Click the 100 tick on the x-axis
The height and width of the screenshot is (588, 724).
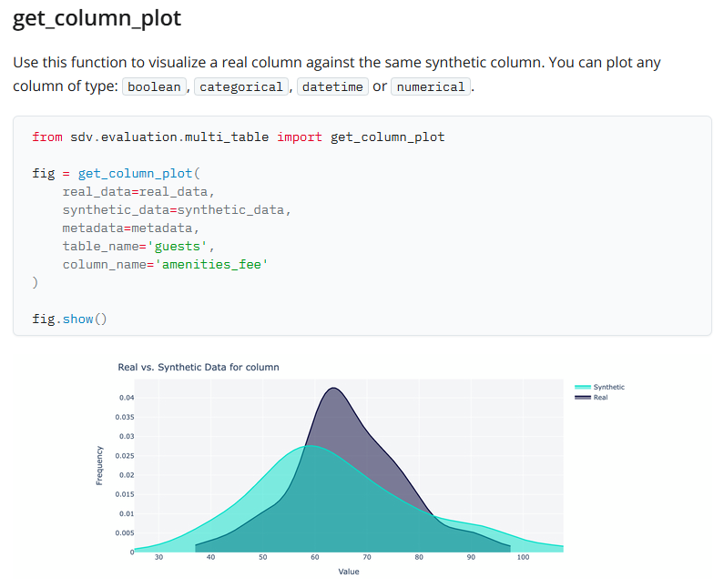(522, 557)
